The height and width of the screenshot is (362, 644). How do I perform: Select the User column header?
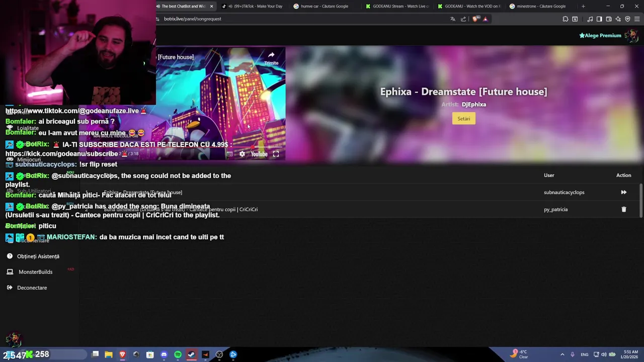[549, 175]
